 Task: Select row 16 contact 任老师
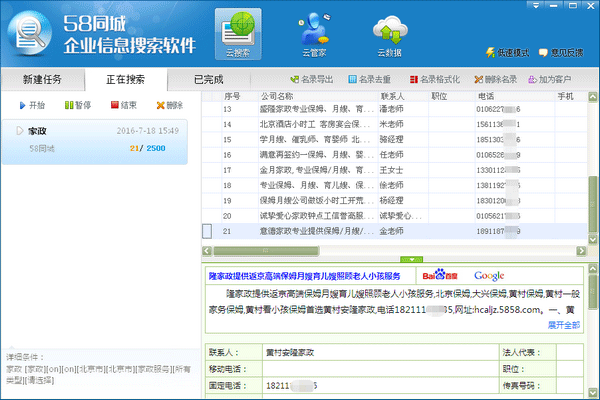point(391,155)
